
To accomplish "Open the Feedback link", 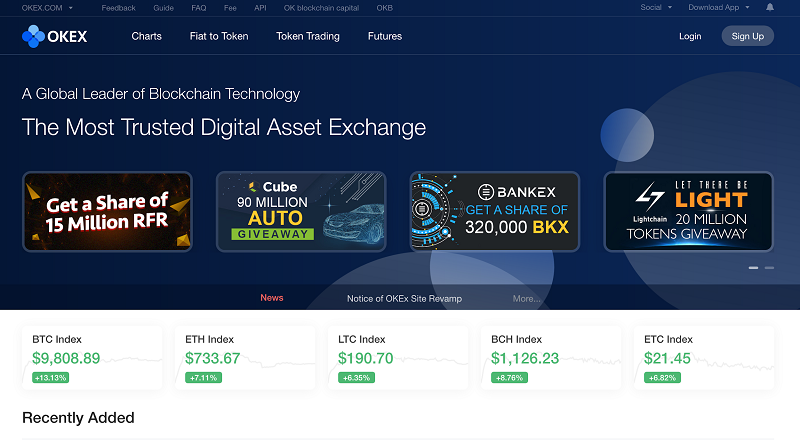I will point(118,8).
